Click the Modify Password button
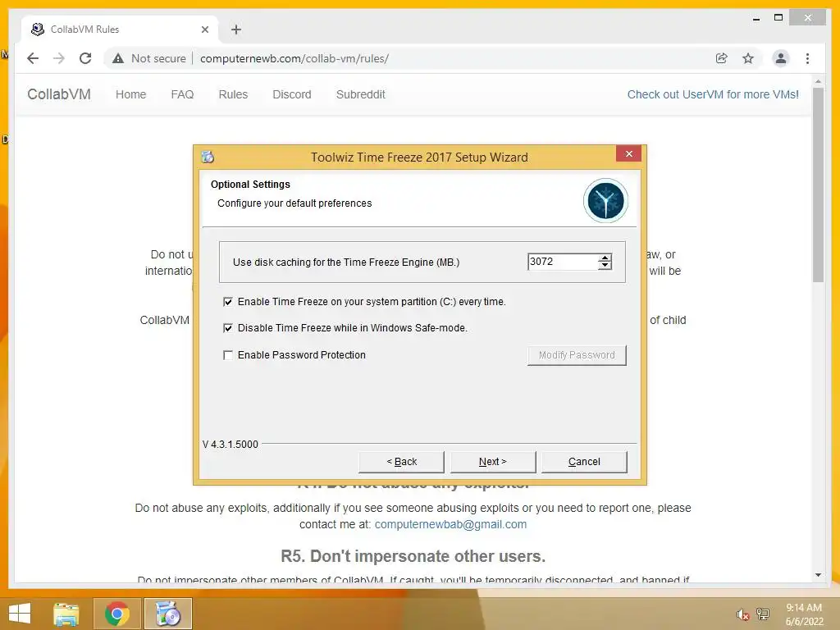This screenshot has height=630, width=840. [577, 355]
